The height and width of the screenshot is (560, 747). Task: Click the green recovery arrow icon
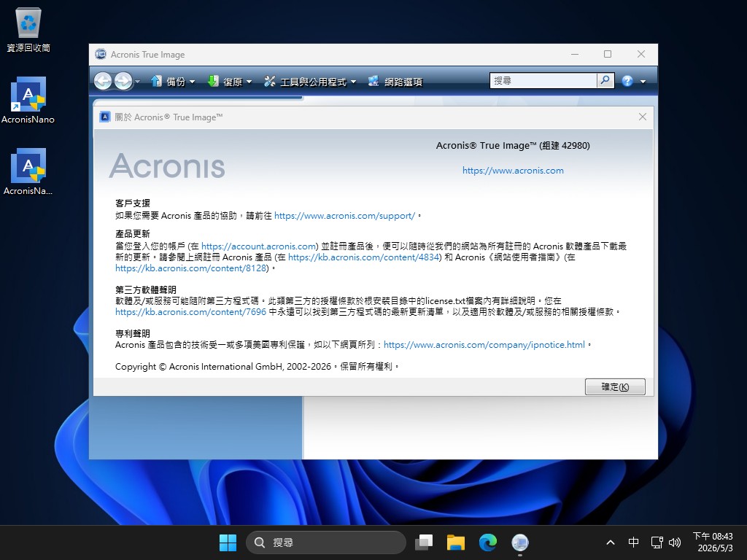213,81
